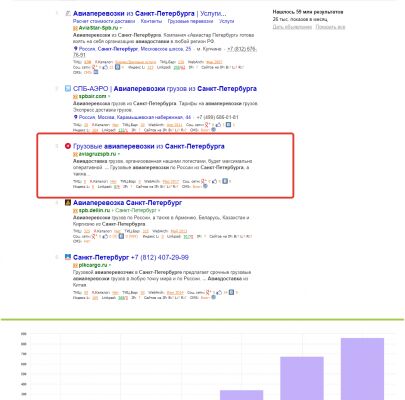Click the Google+ icon in spb.dellin.ru stats row
Screen dimensions: 405x400
point(95,236)
